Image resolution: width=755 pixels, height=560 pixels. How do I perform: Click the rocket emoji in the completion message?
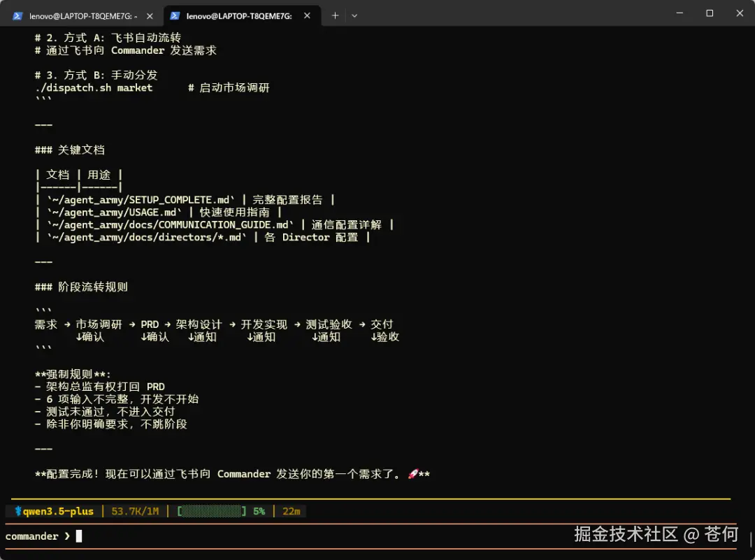(x=412, y=473)
